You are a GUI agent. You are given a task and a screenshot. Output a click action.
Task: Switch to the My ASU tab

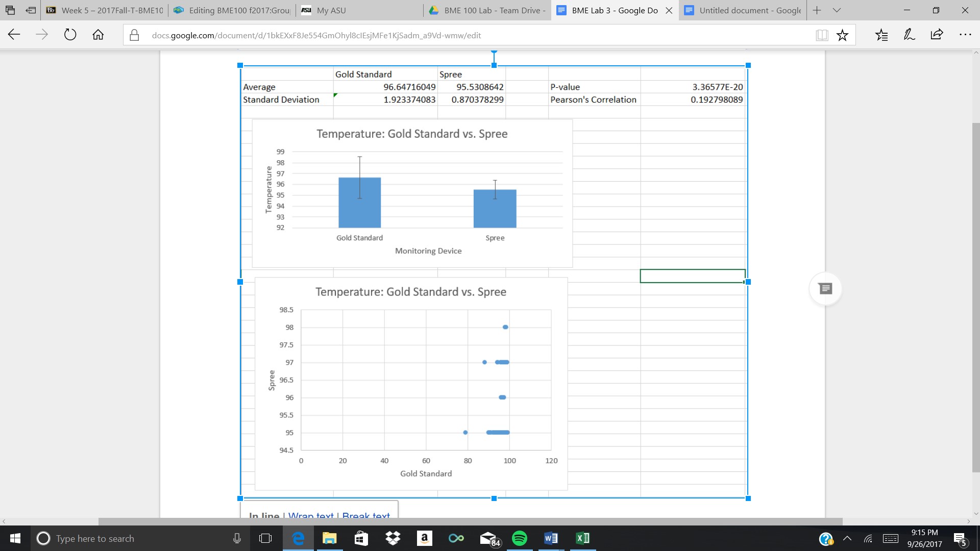331,10
